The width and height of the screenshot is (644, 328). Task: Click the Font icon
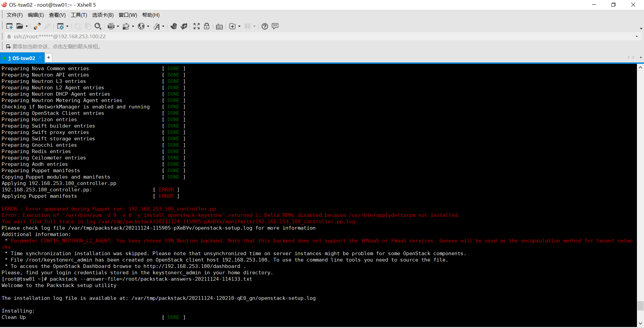[157, 26]
